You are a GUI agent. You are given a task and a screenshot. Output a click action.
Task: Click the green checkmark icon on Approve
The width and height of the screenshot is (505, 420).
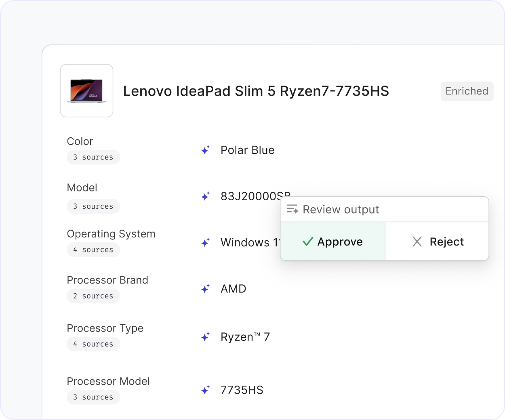tap(308, 241)
